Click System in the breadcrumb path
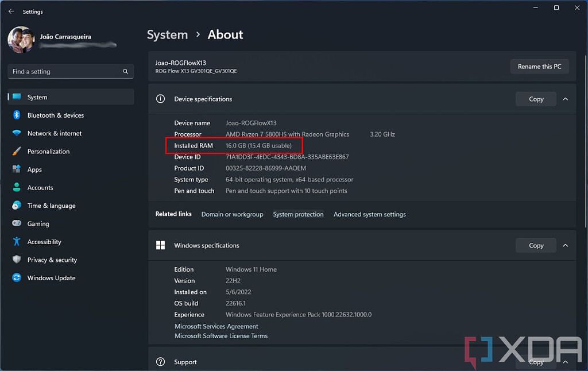 click(167, 34)
